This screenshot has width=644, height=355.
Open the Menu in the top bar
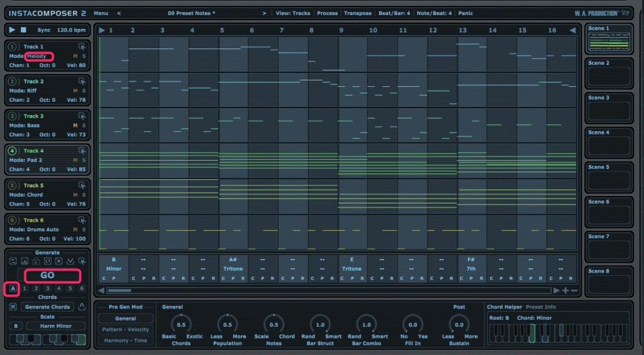[101, 13]
